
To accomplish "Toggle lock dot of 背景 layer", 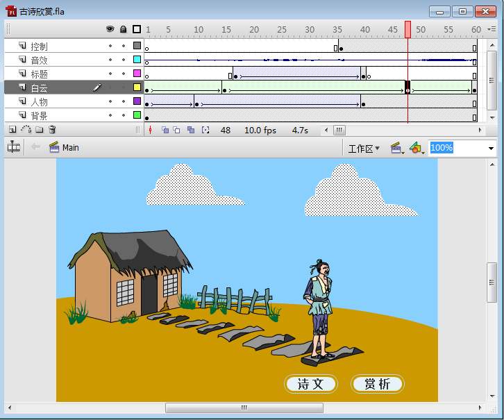I will click(x=124, y=115).
